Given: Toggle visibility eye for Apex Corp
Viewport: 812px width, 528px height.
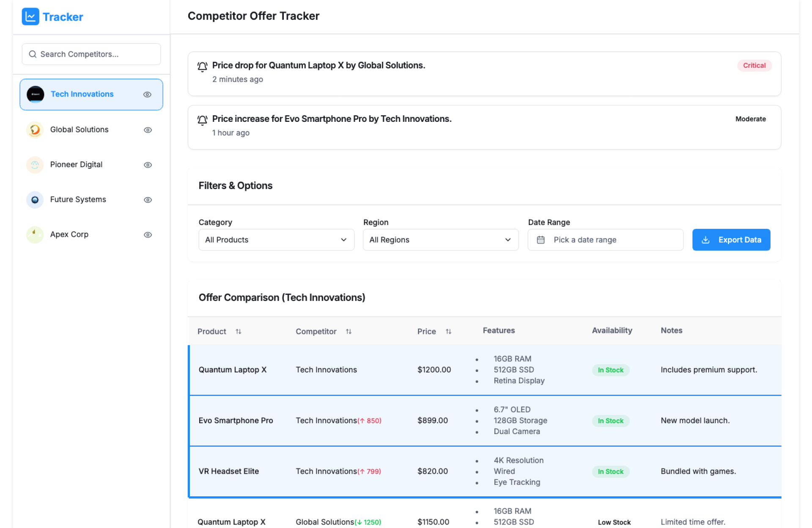Looking at the screenshot, I should pyautogui.click(x=148, y=235).
